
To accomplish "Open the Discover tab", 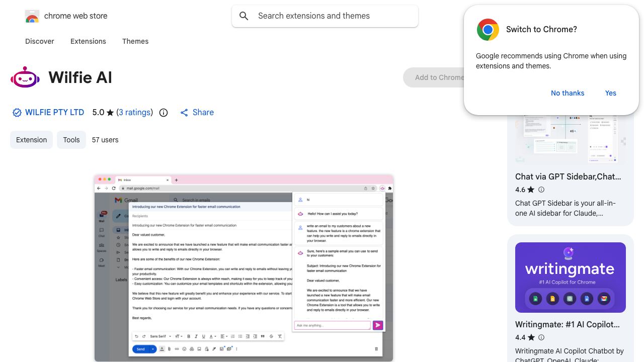I will (40, 41).
